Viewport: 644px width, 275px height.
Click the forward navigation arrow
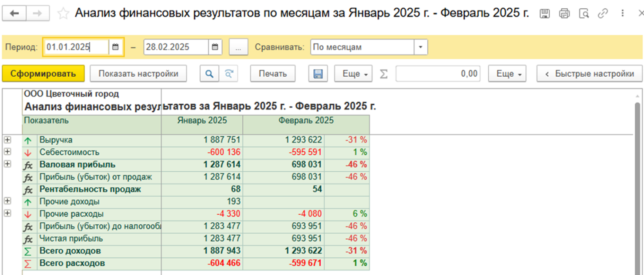38,14
